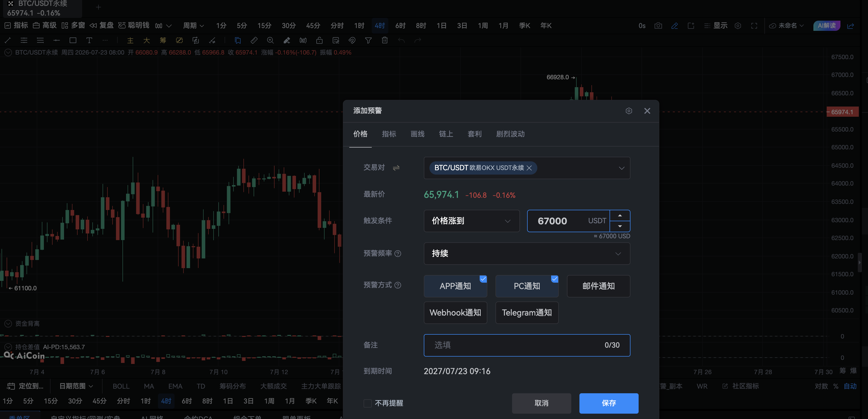This screenshot has width=868, height=419.
Task: Open chart settings hexagon in top toolbar
Action: click(x=738, y=25)
